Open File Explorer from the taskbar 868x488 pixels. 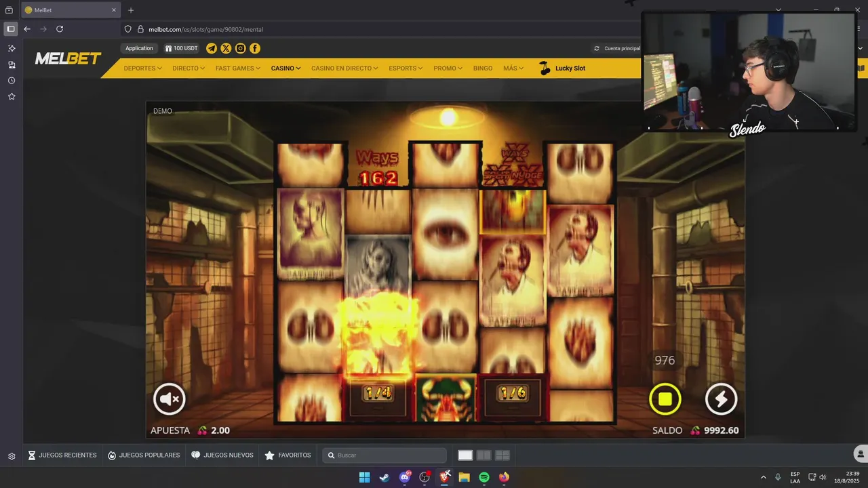pos(465,477)
